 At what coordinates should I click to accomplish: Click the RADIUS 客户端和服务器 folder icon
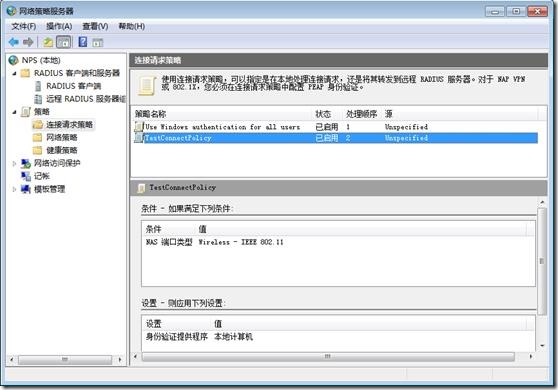[x=25, y=73]
